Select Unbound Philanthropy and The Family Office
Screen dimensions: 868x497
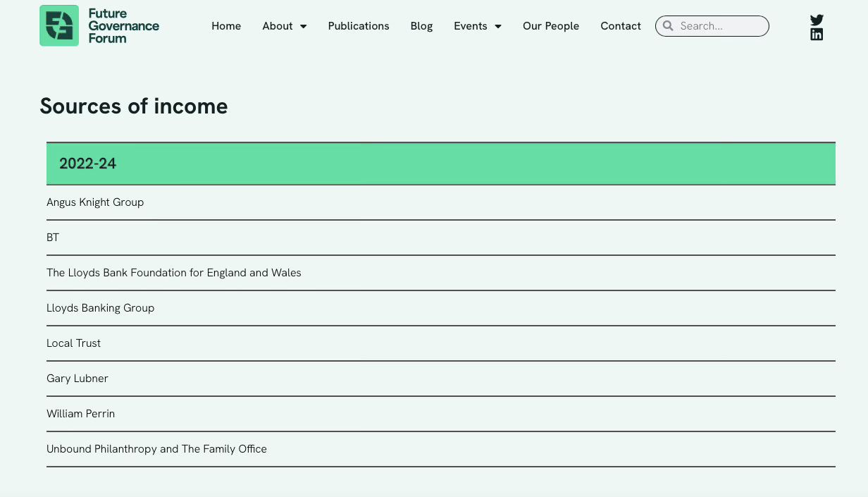(x=156, y=449)
